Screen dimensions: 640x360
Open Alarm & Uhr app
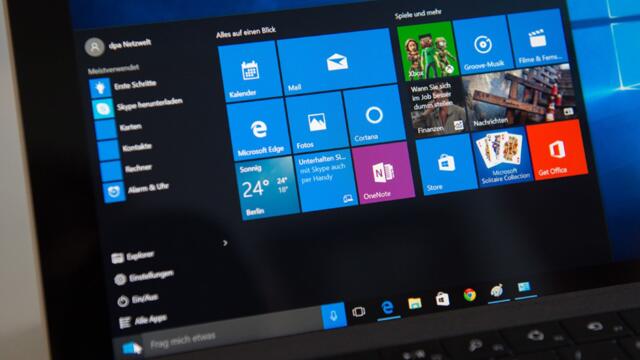136,190
